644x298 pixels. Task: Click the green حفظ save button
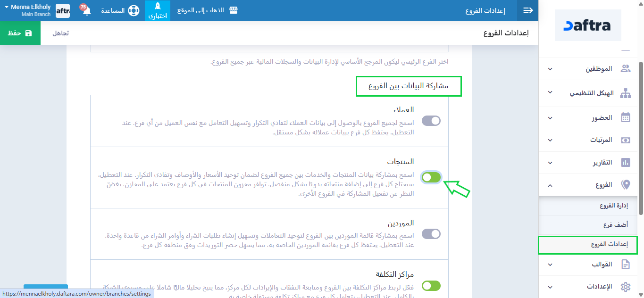20,33
